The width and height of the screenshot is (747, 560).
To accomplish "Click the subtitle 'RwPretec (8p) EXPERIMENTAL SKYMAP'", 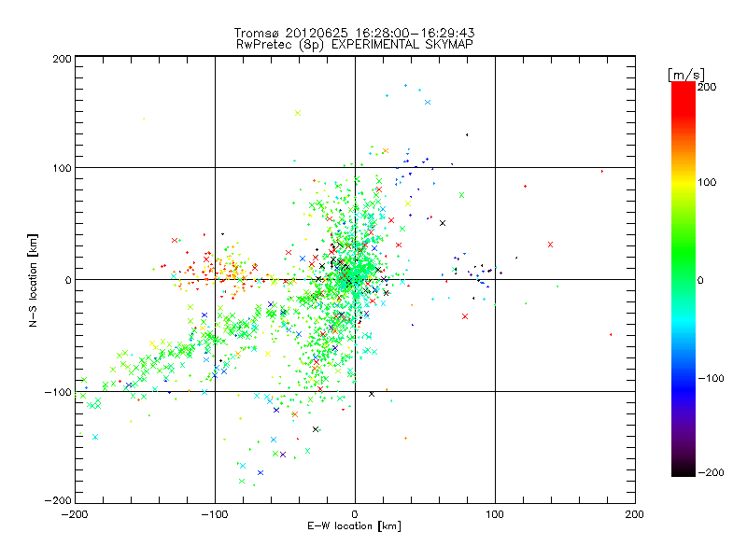I will (x=355, y=44).
